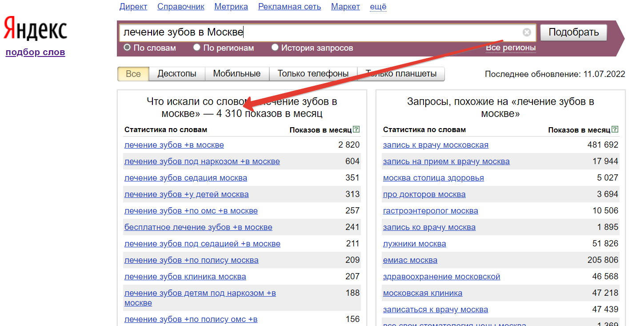Image resolution: width=644 pixels, height=326 pixels.
Task: Open query бесплатное лечение зубов +в москве
Action: pos(198,227)
